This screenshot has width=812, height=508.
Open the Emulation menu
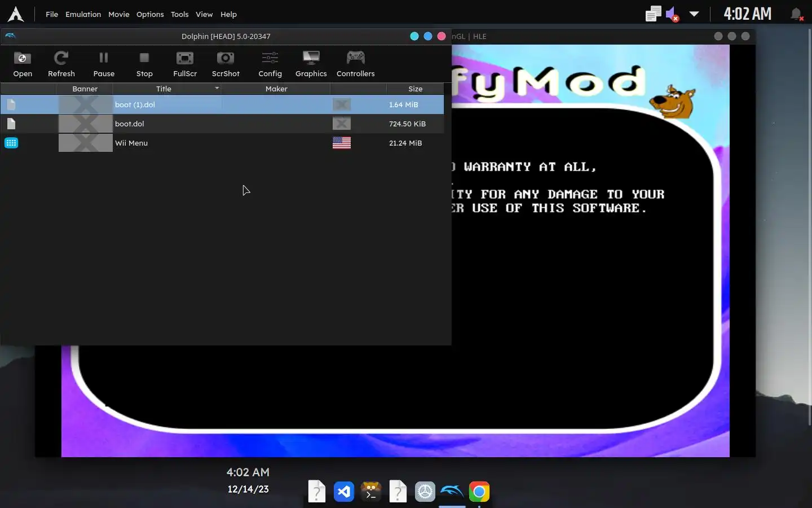[x=83, y=14]
